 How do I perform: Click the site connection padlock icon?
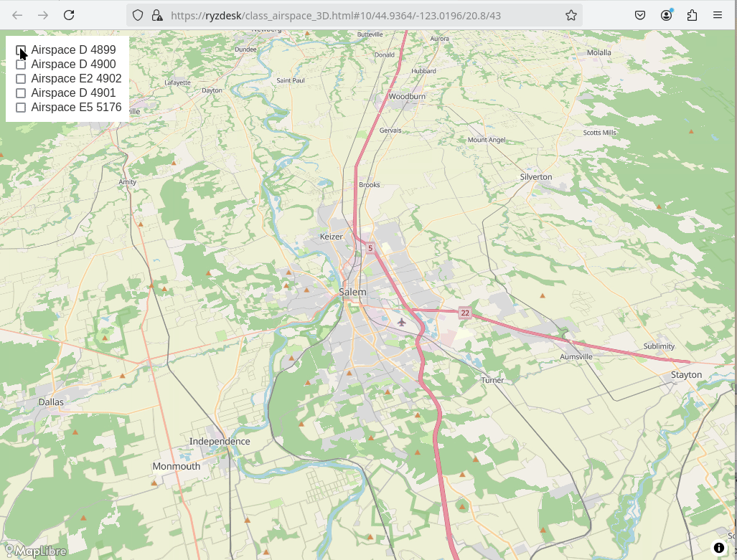157,15
